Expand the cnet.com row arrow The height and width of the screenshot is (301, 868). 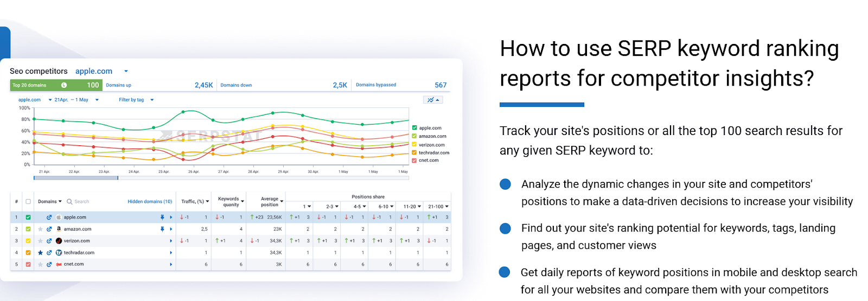[x=171, y=265]
